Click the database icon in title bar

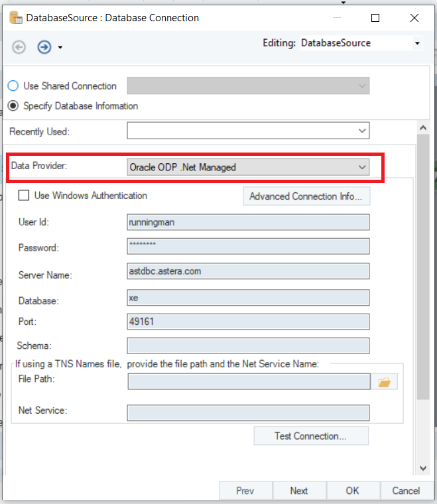point(16,18)
